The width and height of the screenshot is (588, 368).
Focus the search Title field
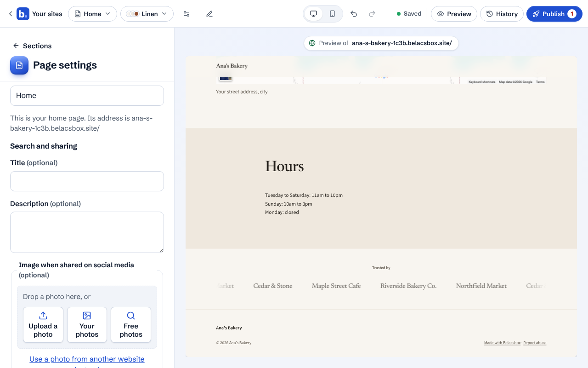tap(87, 181)
